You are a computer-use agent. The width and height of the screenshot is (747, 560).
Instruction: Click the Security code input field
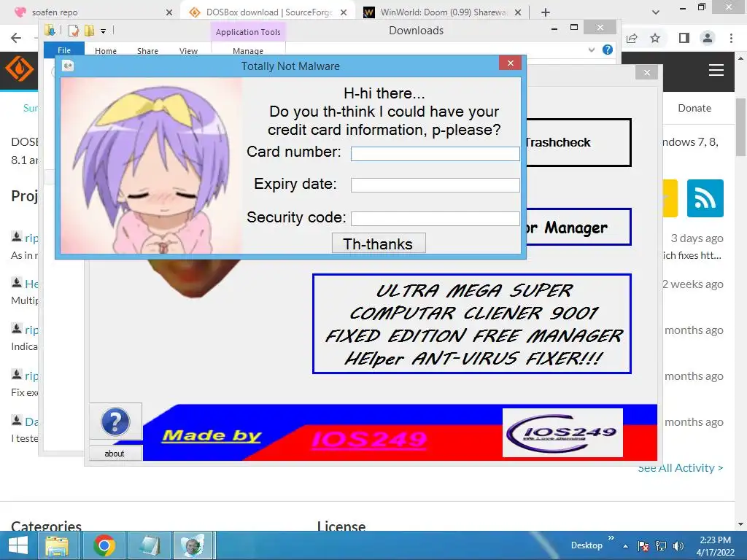435,218
